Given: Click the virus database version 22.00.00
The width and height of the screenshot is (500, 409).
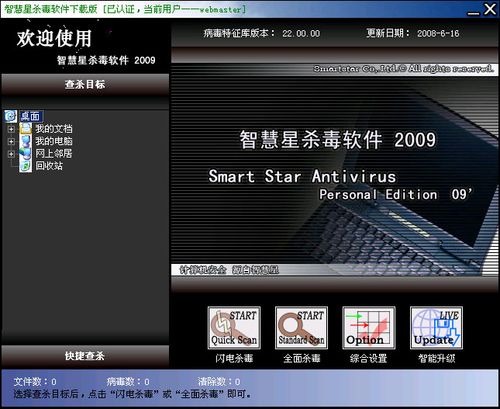Looking at the screenshot, I should (x=301, y=33).
